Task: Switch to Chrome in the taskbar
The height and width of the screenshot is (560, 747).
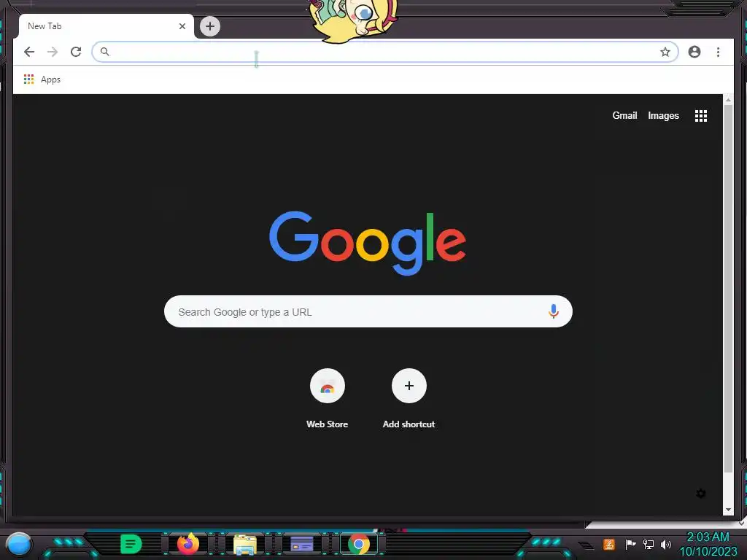Action: (359, 544)
